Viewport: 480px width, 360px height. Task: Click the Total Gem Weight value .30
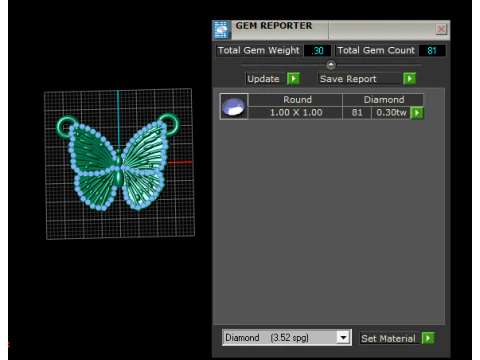[317, 51]
